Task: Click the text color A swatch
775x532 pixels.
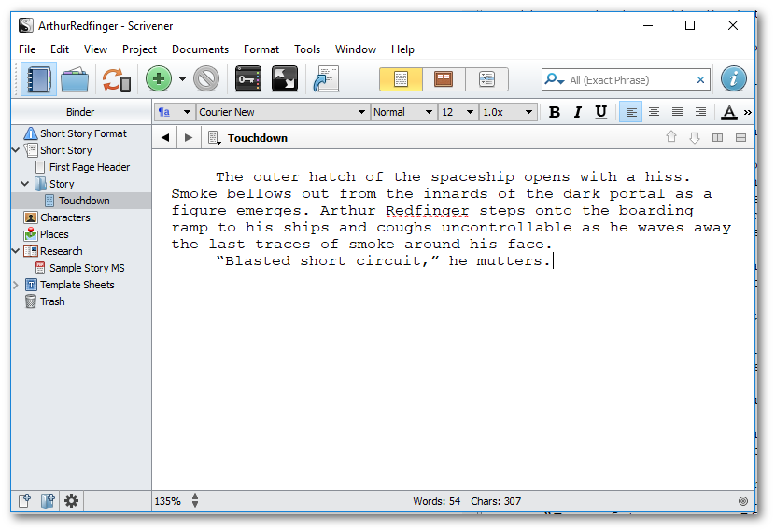Action: pyautogui.click(x=729, y=113)
